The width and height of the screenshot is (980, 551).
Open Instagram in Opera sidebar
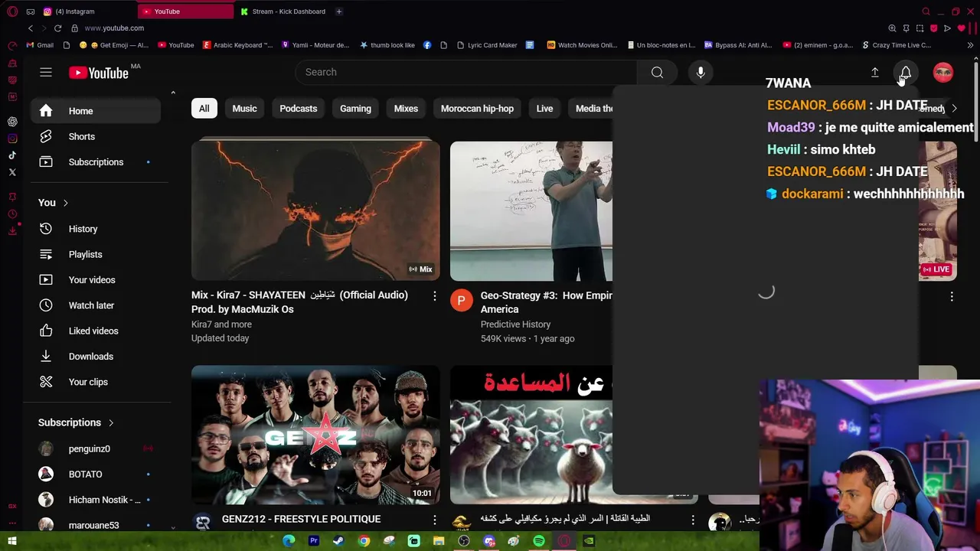click(12, 139)
